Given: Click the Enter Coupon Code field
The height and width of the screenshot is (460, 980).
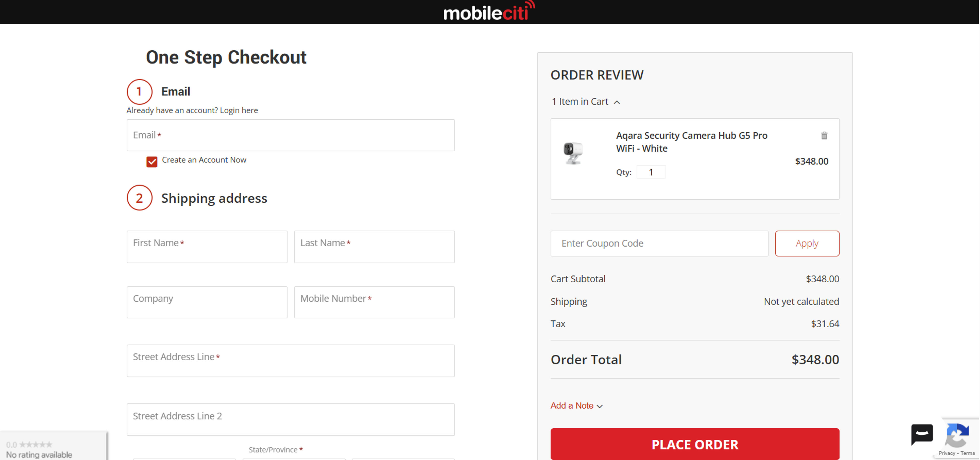Looking at the screenshot, I should [659, 243].
